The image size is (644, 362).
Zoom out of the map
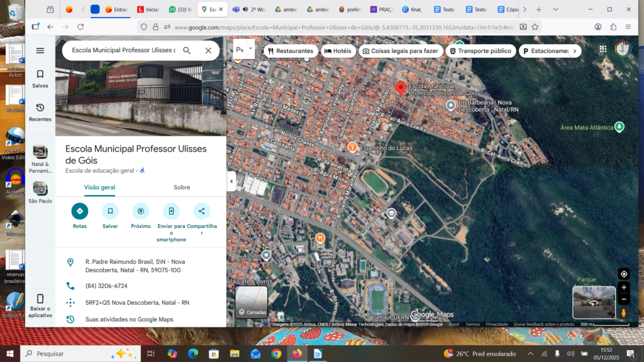[x=623, y=299]
